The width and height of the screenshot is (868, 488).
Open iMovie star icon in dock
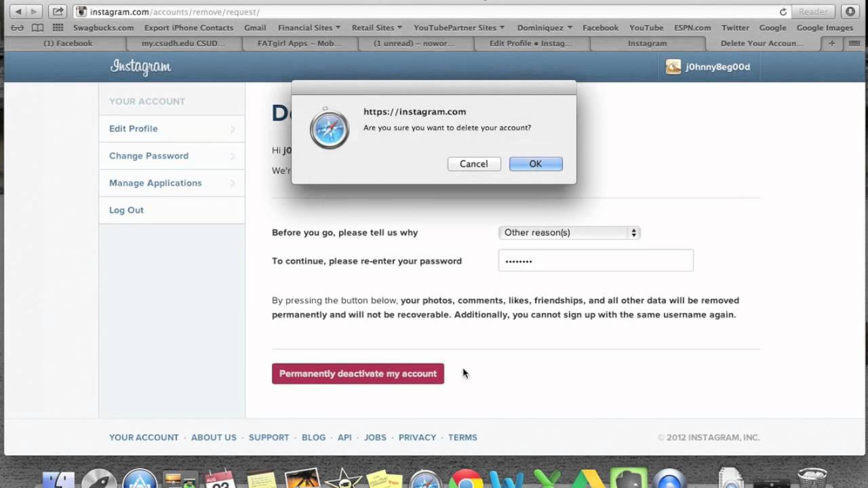click(343, 479)
